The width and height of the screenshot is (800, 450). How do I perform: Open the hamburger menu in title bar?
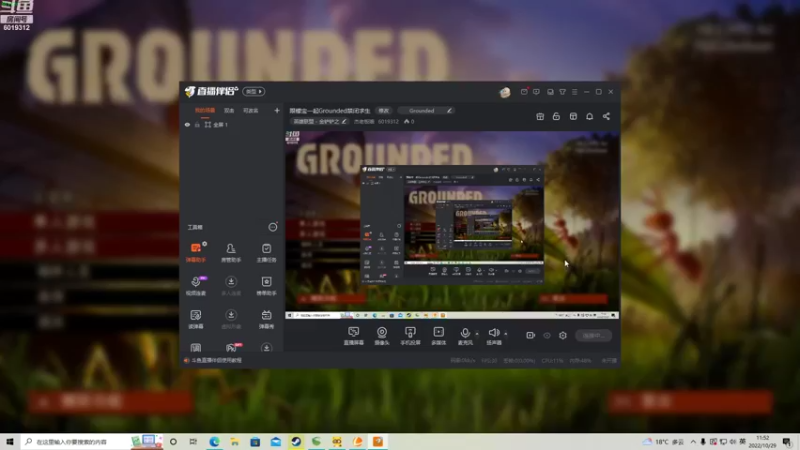tap(574, 92)
